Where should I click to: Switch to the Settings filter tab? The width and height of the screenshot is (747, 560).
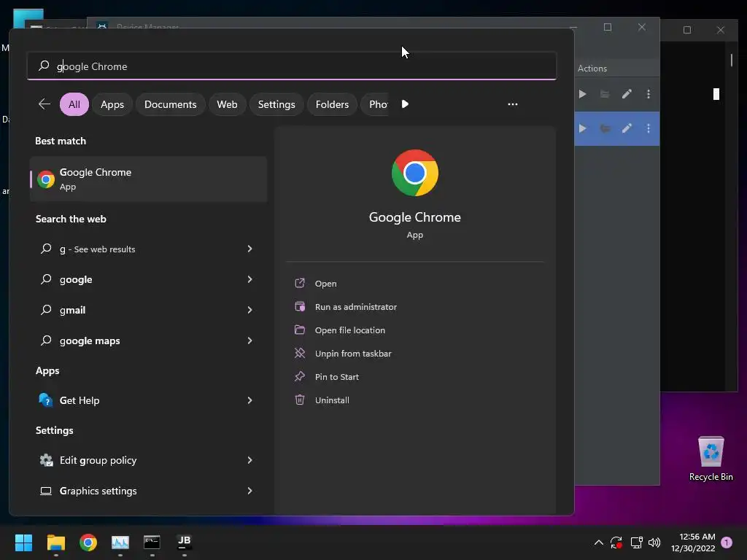click(276, 104)
